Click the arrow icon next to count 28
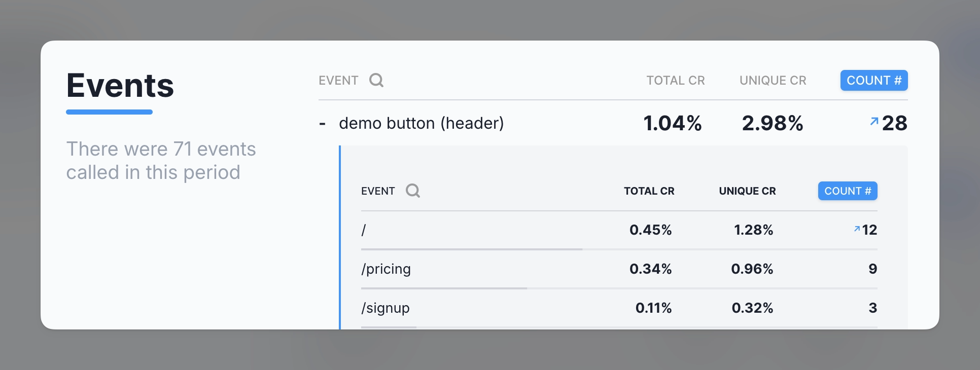980x370 pixels. click(x=874, y=122)
